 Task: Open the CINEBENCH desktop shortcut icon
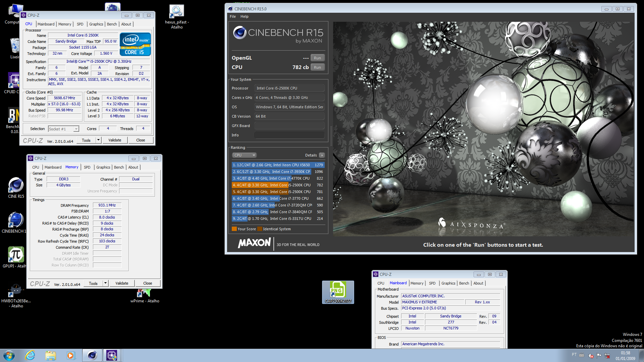click(x=14, y=222)
